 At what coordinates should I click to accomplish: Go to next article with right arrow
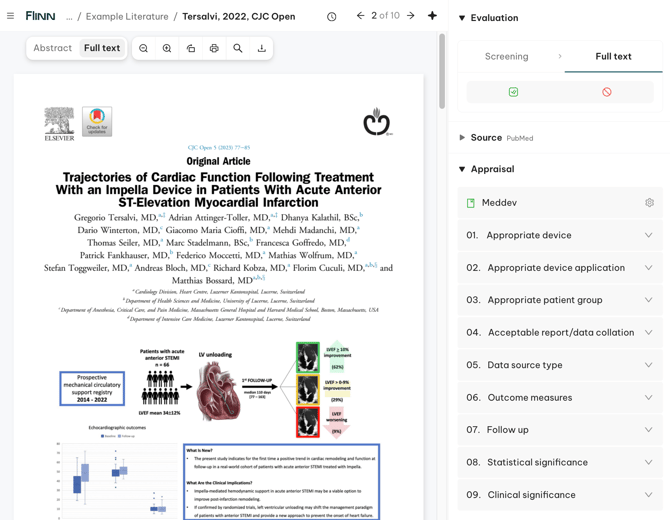point(411,16)
